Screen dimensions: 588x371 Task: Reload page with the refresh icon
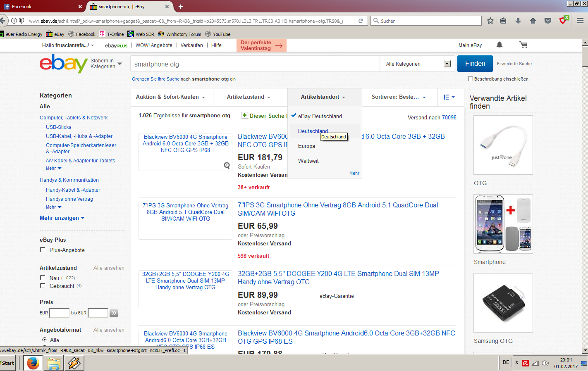click(361, 21)
